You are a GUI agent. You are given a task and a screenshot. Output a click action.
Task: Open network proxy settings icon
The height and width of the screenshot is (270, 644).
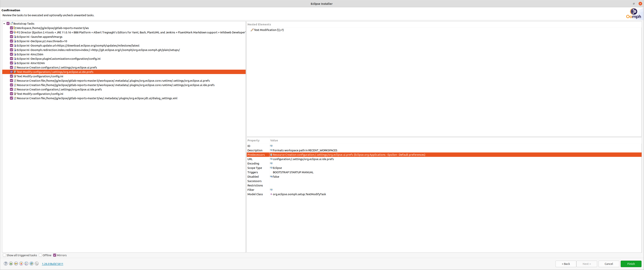point(11,264)
